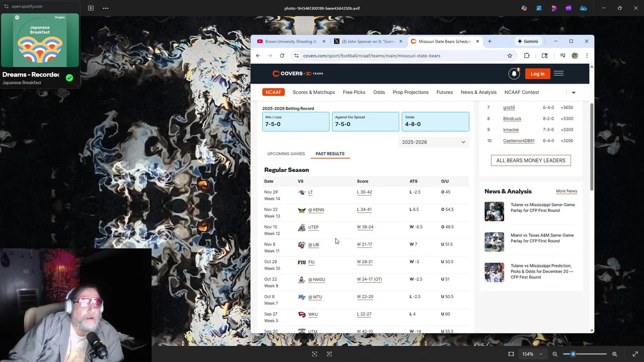Open the BlindLuck user link
644x362 pixels.
coord(512,119)
